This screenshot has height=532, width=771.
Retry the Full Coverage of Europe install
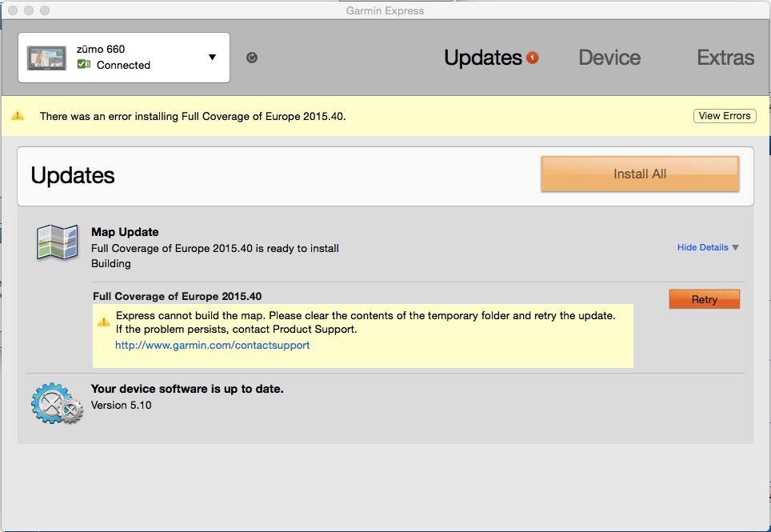pos(704,299)
